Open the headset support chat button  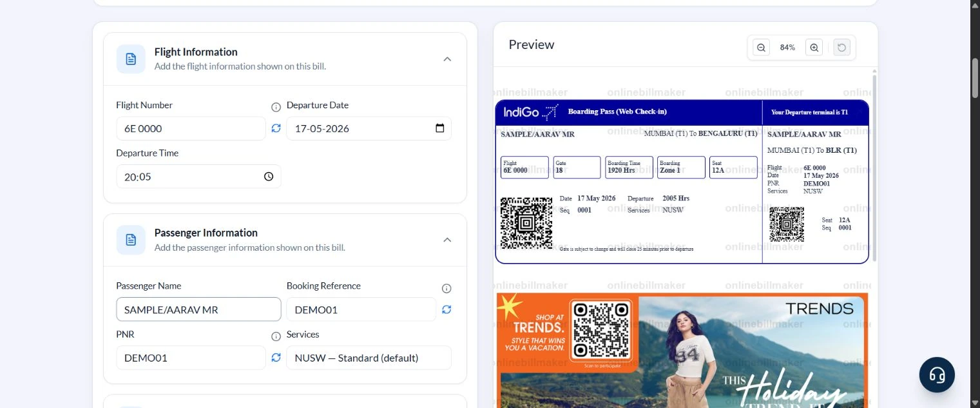tap(937, 374)
